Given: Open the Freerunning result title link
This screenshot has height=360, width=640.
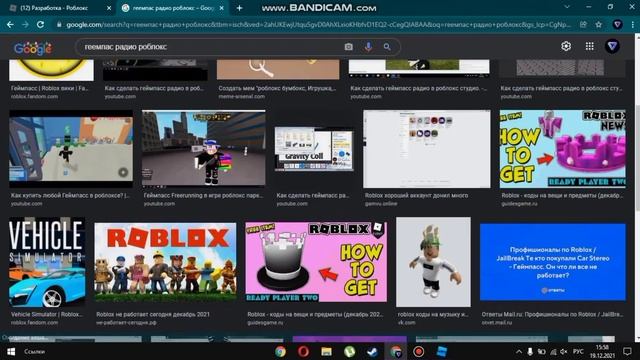Looking at the screenshot, I should pyautogui.click(x=203, y=196).
